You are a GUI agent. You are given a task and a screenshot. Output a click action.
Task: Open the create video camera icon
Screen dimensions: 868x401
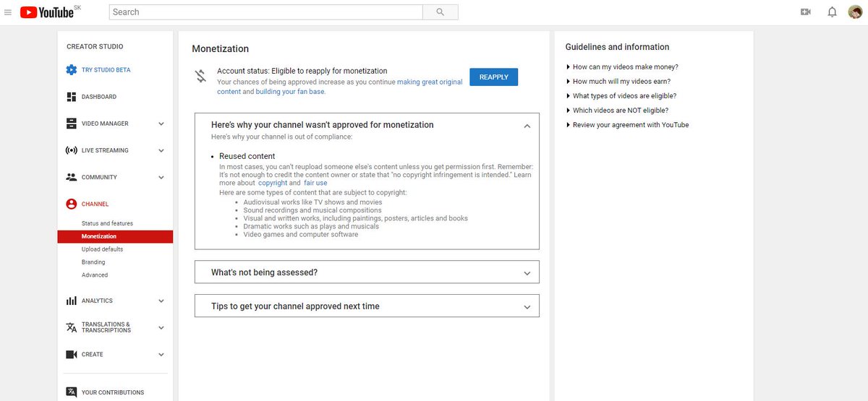click(806, 12)
